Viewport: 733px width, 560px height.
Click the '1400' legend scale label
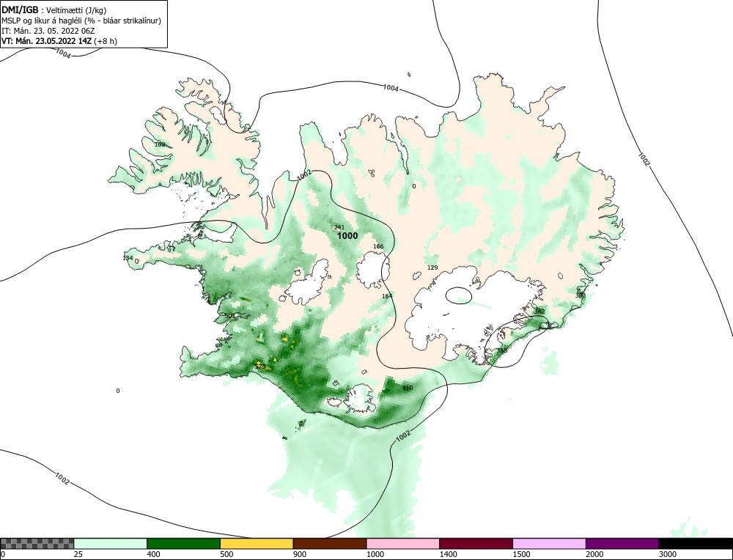[x=448, y=554]
